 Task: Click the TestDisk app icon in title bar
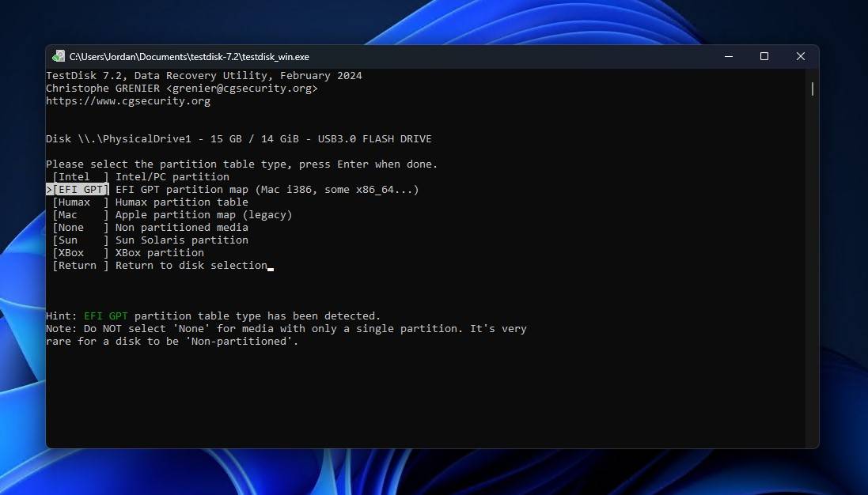click(x=58, y=56)
